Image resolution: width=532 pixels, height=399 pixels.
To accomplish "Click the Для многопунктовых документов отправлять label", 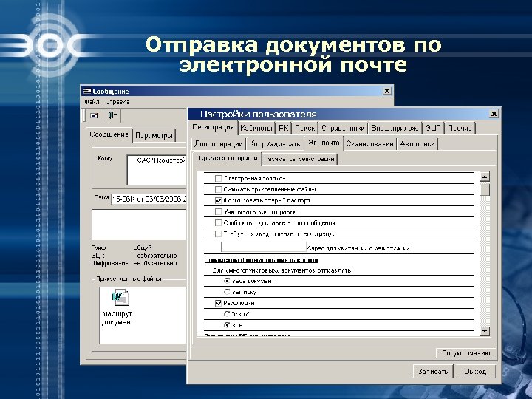I will pos(282,270).
